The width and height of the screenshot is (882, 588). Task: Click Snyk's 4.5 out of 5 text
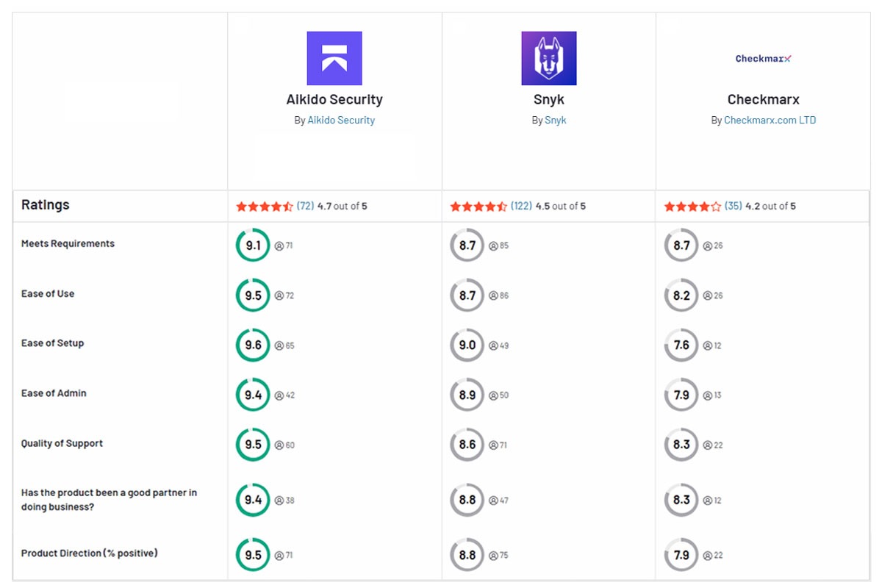pyautogui.click(x=561, y=207)
